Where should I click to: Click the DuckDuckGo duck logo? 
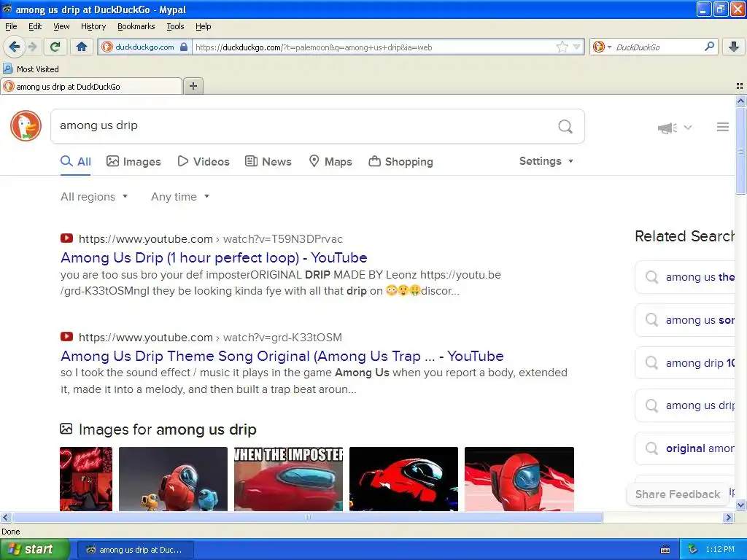click(26, 125)
